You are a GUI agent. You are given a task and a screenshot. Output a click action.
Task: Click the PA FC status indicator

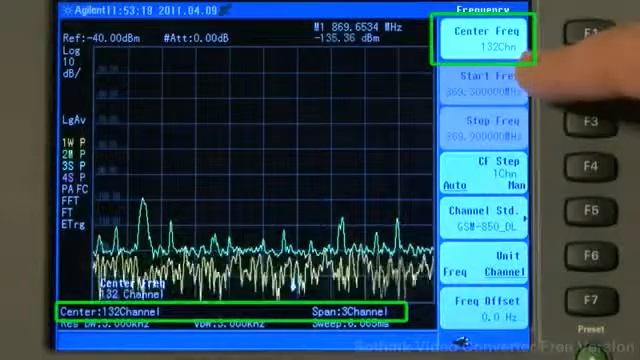(75, 189)
